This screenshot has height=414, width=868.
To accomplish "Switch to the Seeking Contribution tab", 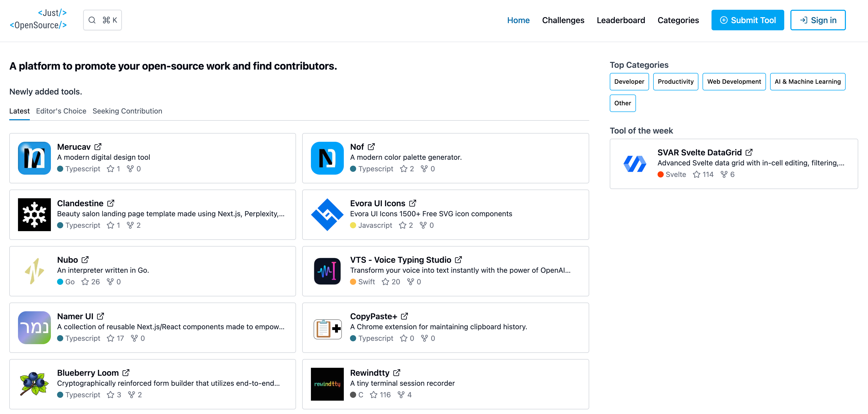I will click(x=127, y=111).
